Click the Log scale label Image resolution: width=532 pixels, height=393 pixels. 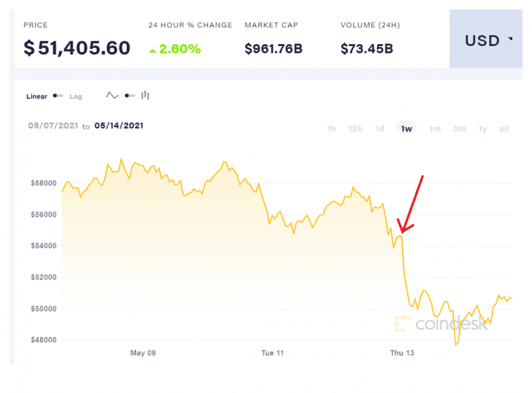[76, 97]
